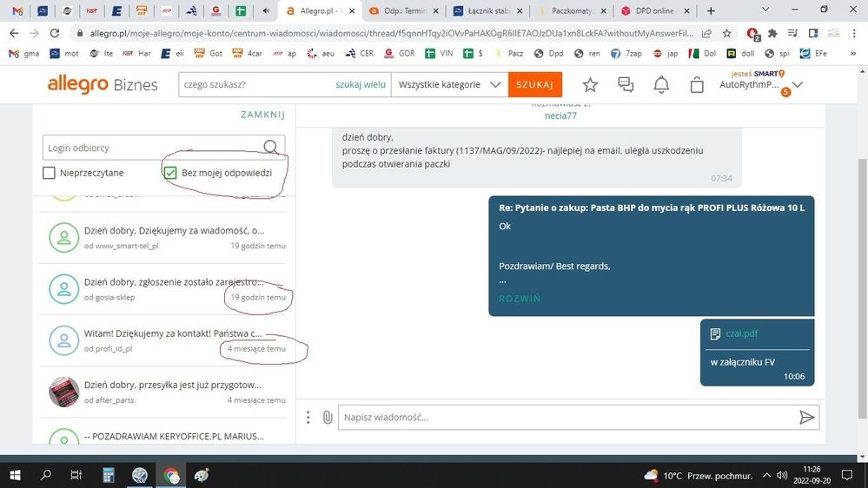868x488 pixels.
Task: Open the gma Gmail bookmark
Action: [x=24, y=53]
